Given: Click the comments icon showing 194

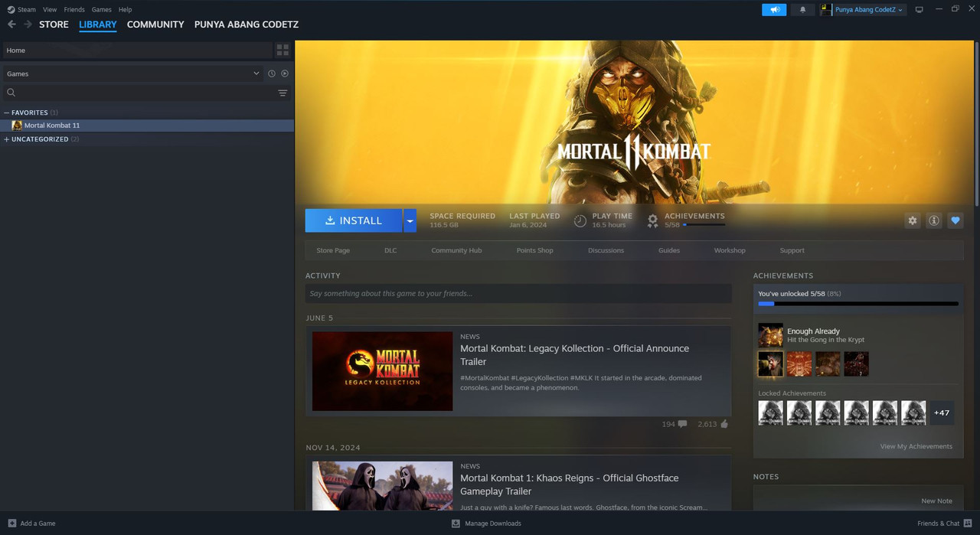Looking at the screenshot, I should 682,423.
